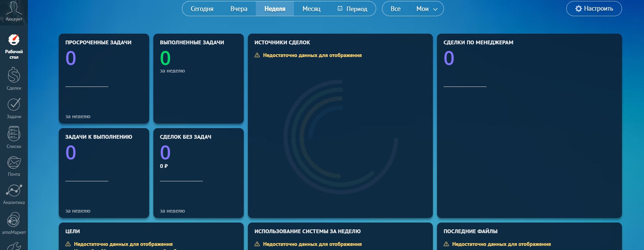Screen dimensions: 644x250
Task: Click the Задачи к выполнению zero counter
Action: click(x=71, y=152)
